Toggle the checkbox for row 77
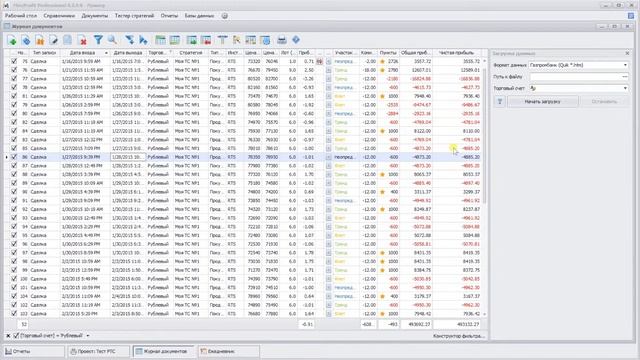 tap(14, 79)
